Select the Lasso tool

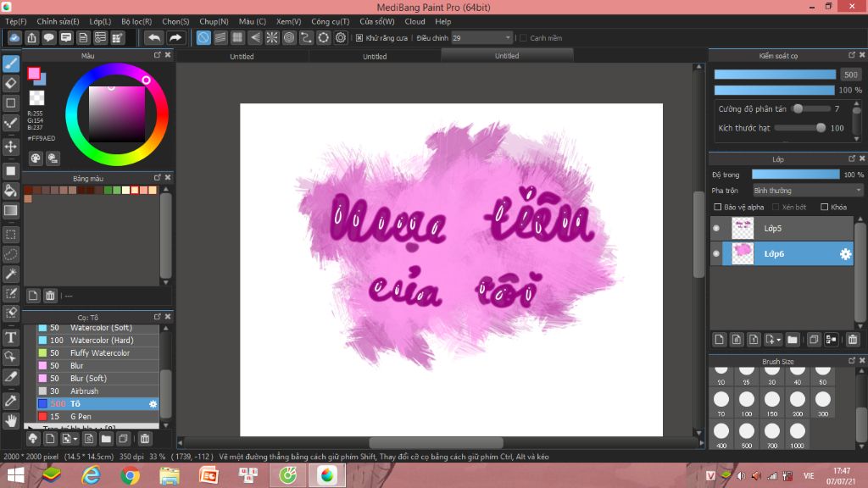(x=10, y=254)
